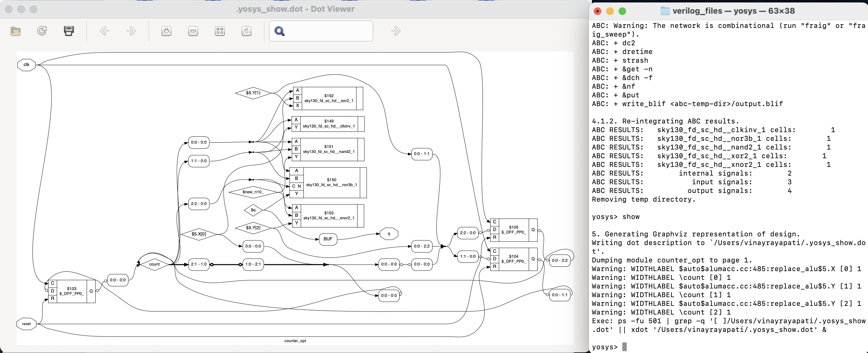
Task: Print the graph
Action: click(x=69, y=31)
